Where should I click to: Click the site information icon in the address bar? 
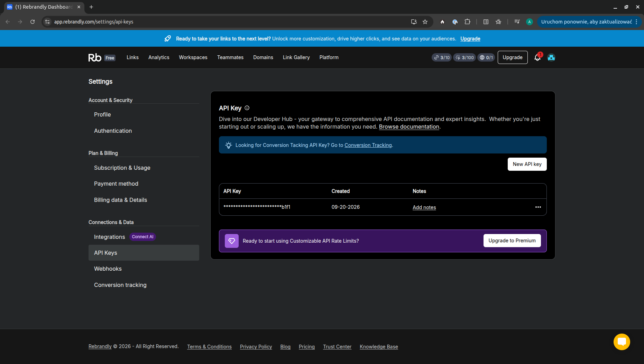(48, 22)
